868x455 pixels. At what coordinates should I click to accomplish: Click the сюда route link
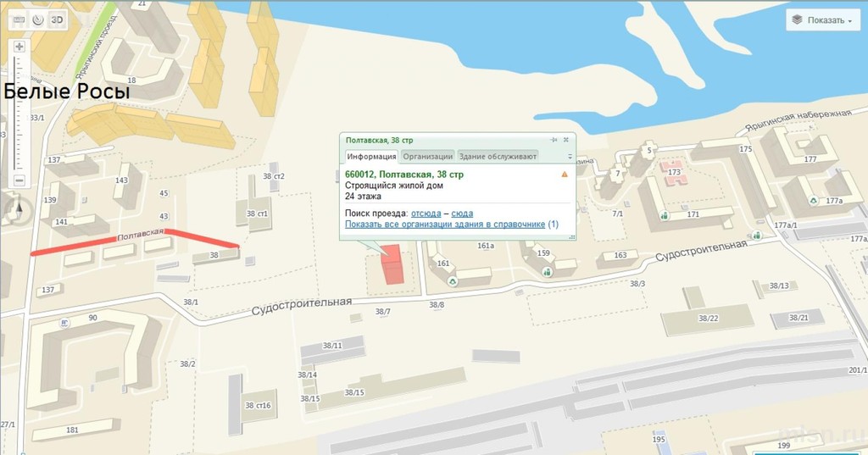pyautogui.click(x=462, y=214)
